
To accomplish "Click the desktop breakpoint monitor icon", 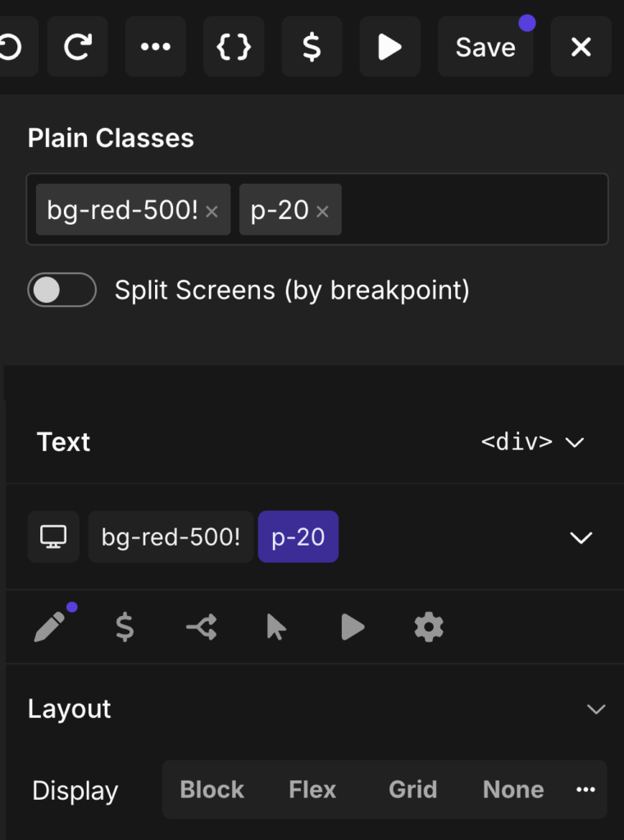I will click(x=53, y=536).
